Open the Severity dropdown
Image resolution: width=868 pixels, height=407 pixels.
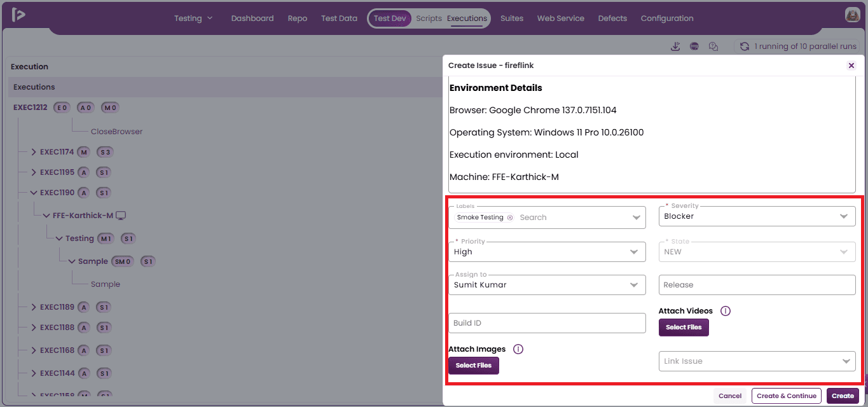point(757,216)
